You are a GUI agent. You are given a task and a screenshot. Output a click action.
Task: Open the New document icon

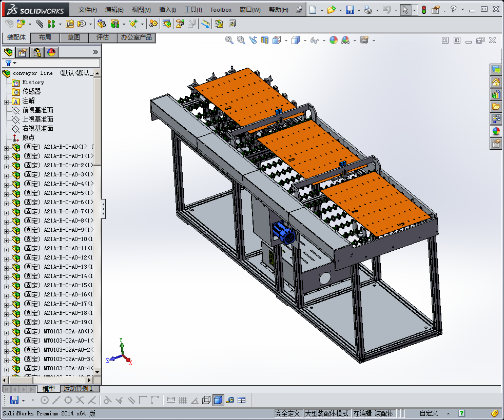pos(313,10)
